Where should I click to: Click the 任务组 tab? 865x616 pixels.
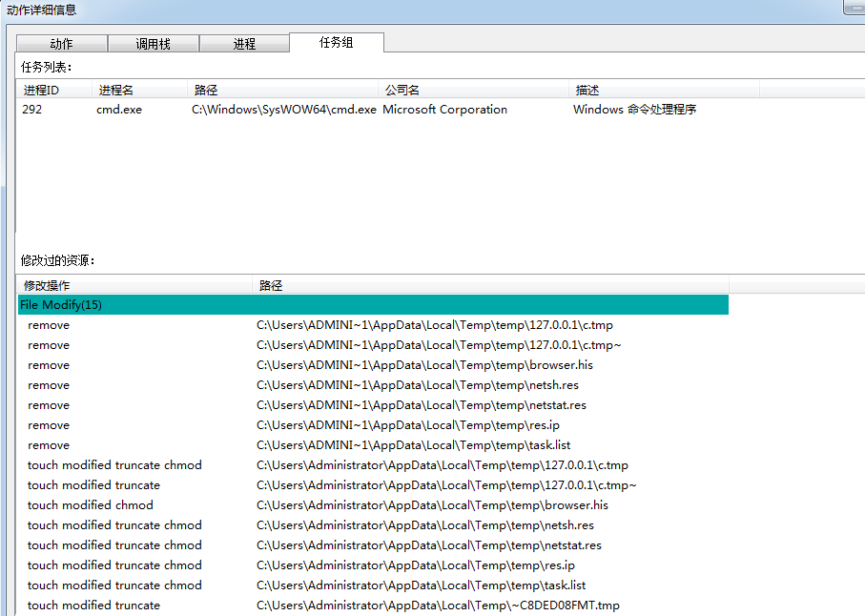pyautogui.click(x=336, y=43)
